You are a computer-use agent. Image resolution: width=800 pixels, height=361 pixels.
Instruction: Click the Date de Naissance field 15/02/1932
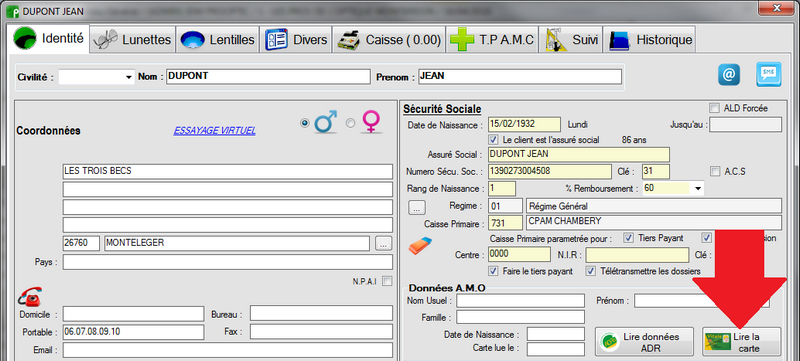click(x=524, y=125)
